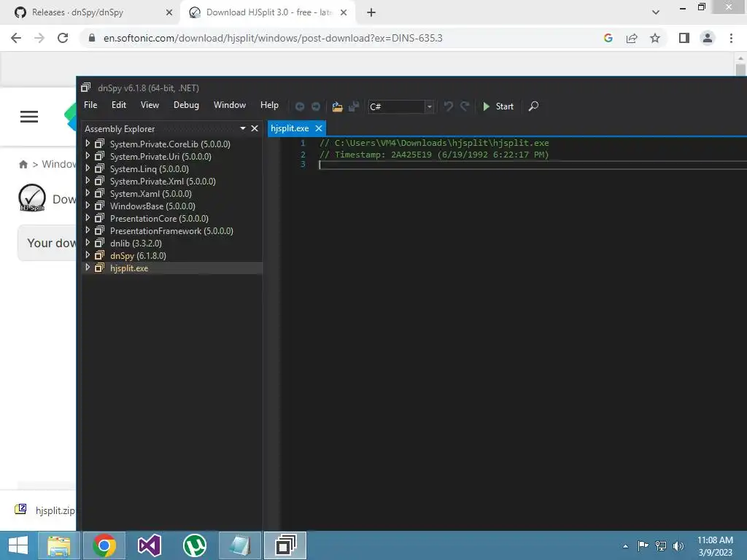Open File Explorer from taskbar
Viewport: 747px width, 560px height.
coord(58,545)
